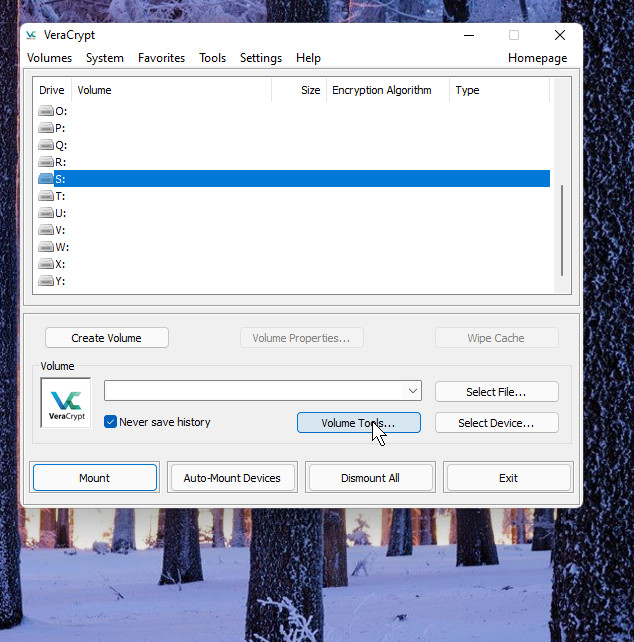Image resolution: width=634 pixels, height=642 pixels.
Task: Expand the volume path dropdown arrow
Action: 413,391
